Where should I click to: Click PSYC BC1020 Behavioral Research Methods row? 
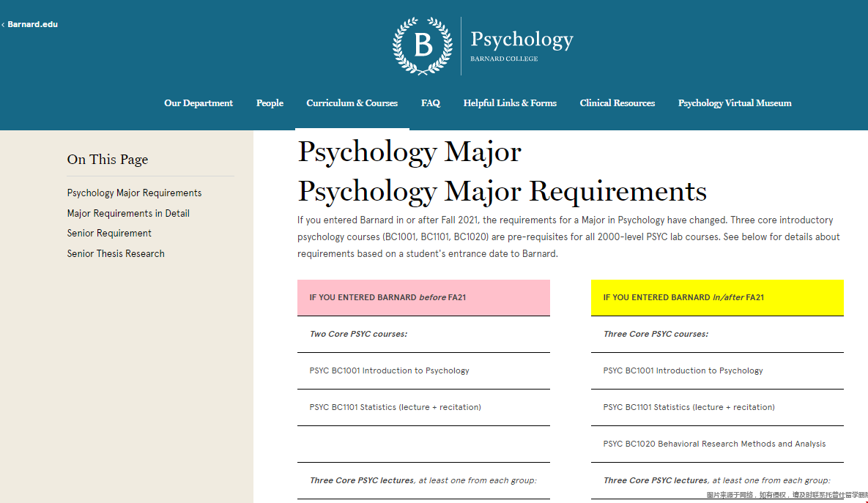717,444
